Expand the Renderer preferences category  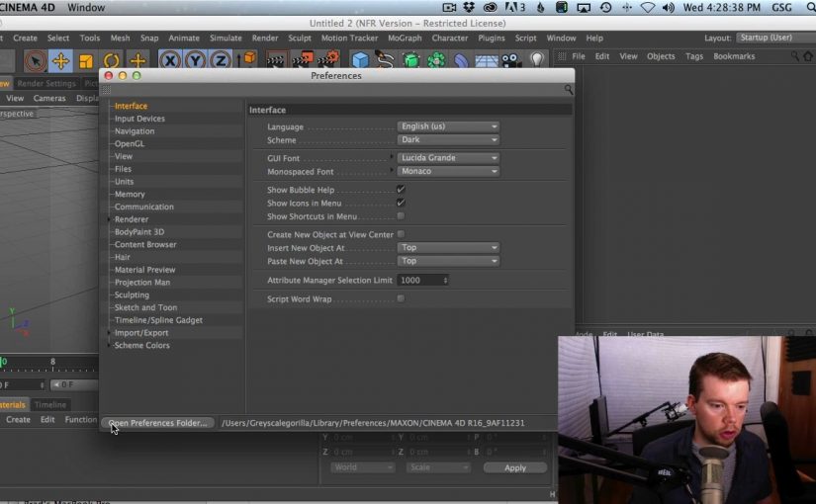point(109,219)
